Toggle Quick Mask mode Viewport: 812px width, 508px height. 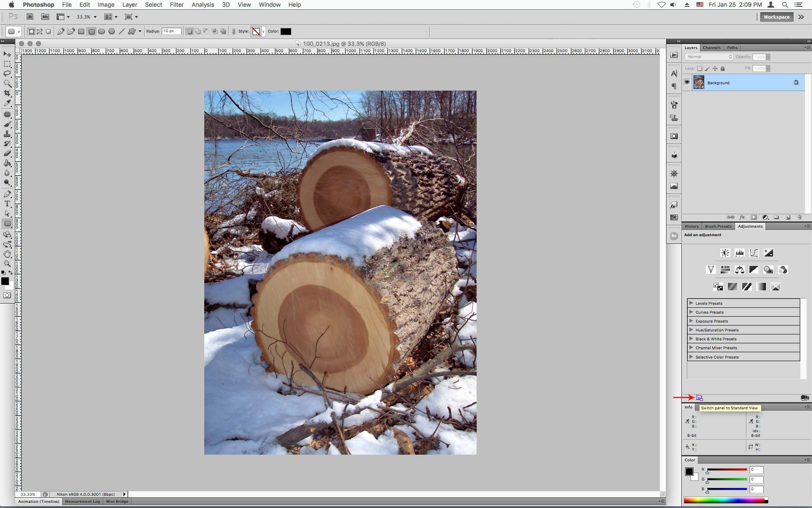pos(7,295)
